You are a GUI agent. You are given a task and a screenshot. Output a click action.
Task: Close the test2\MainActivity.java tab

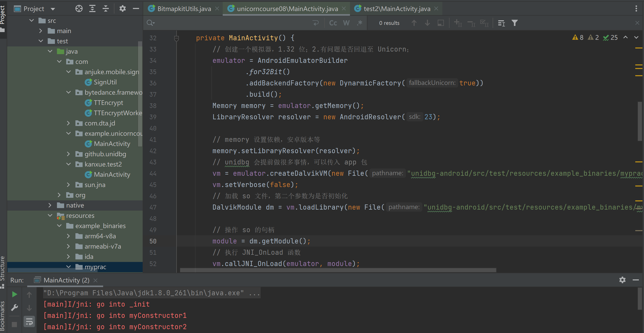436,9
